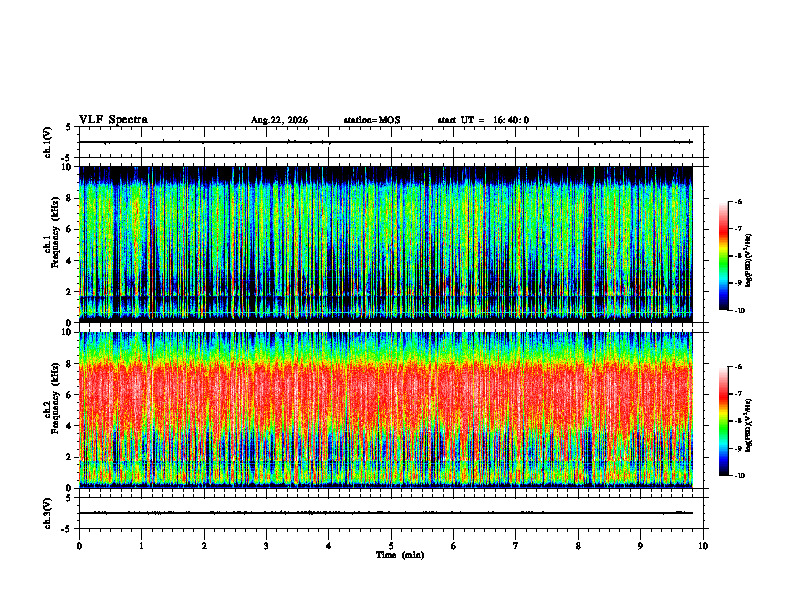Screen dimensions: 792x612
Task: Select the Time (min) axis label
Action: [400, 555]
